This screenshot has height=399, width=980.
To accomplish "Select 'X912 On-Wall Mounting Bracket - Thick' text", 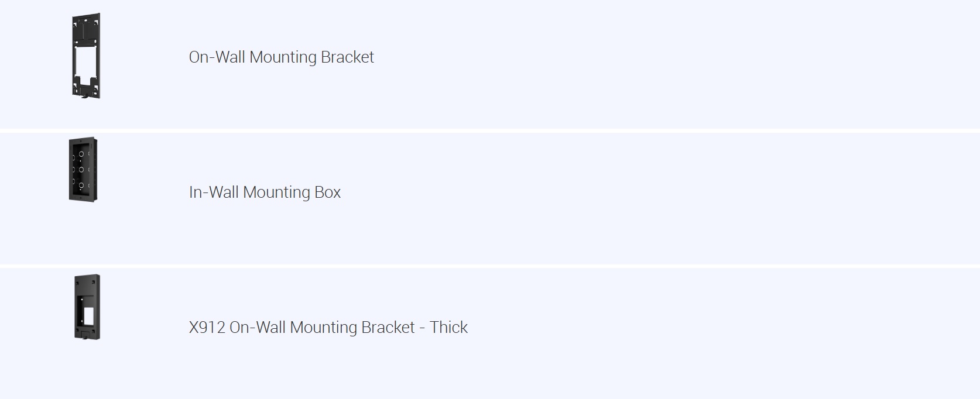I will pos(328,328).
